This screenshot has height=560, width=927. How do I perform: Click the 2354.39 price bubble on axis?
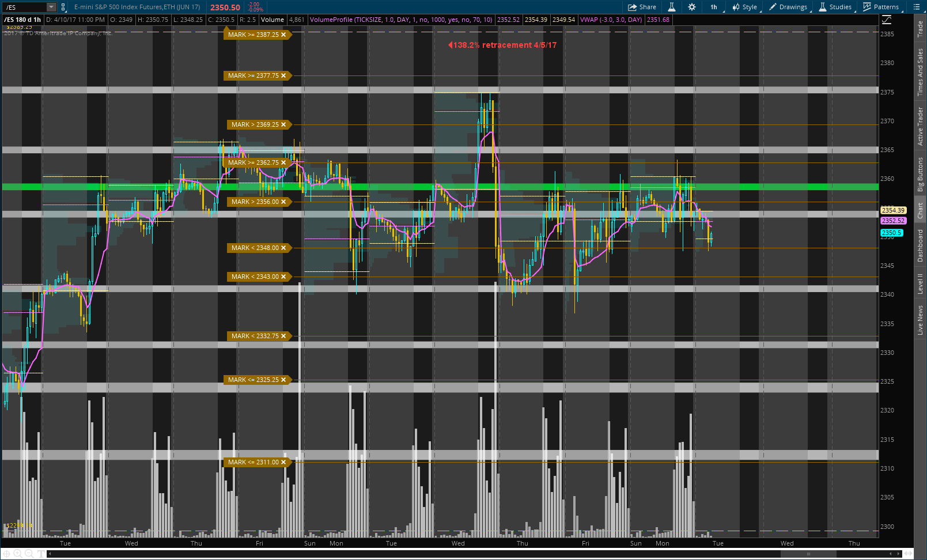pyautogui.click(x=893, y=210)
